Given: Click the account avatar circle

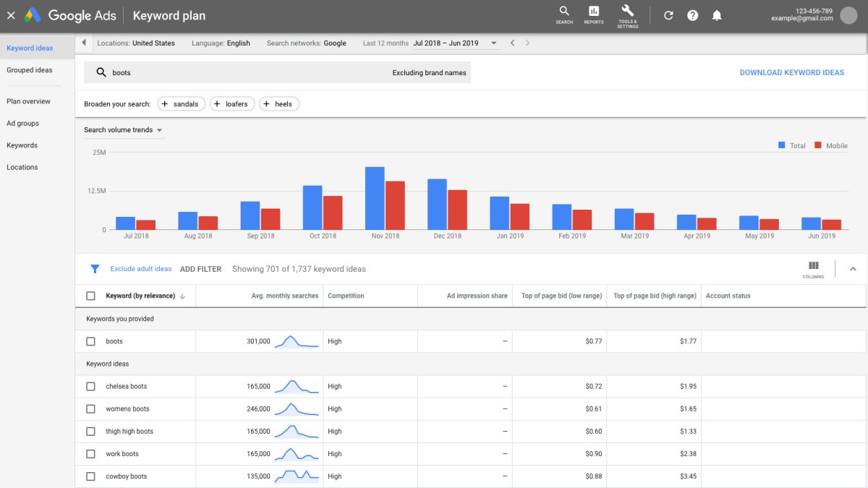Looking at the screenshot, I should click(848, 15).
